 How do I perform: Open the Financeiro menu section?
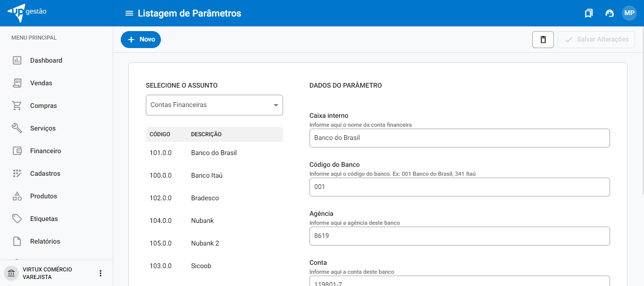pyautogui.click(x=45, y=151)
